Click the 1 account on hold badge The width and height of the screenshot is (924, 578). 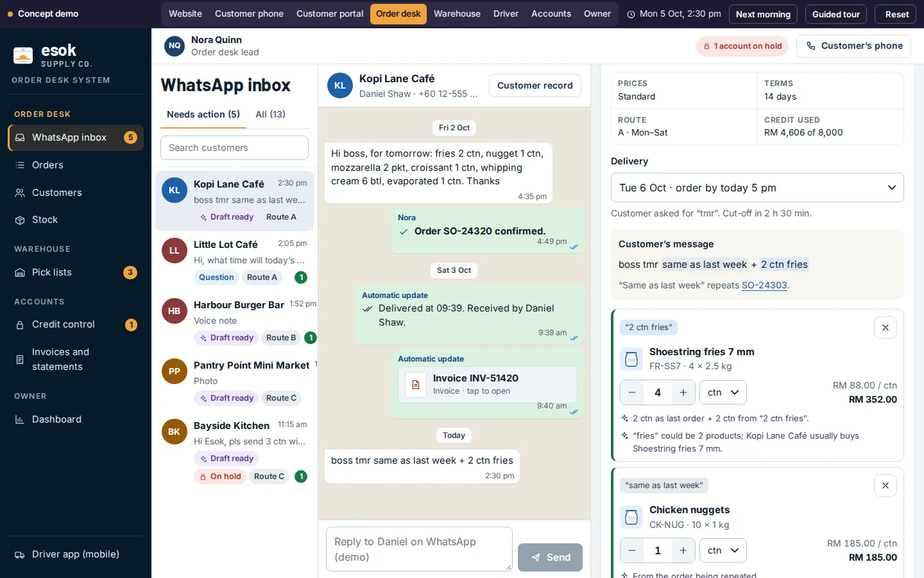742,46
